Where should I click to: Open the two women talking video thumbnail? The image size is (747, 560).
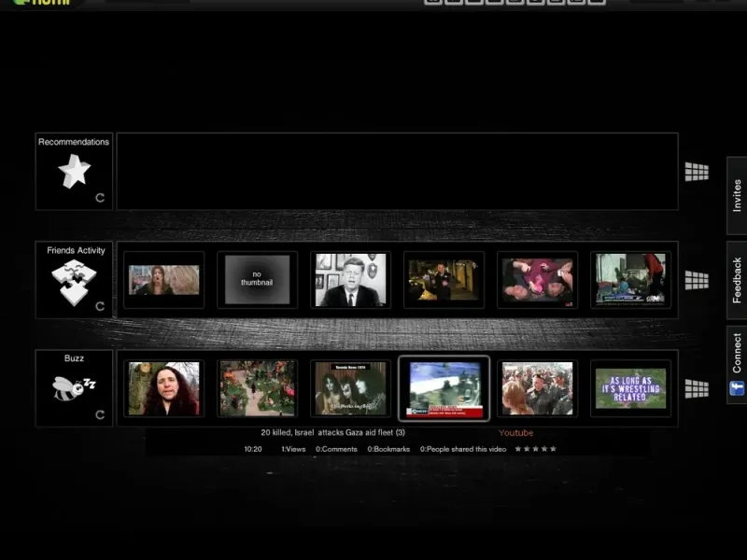[164, 279]
